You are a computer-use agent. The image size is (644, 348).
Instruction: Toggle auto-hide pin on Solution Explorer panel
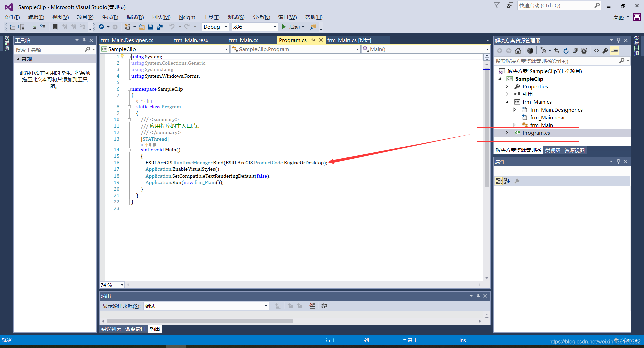619,40
